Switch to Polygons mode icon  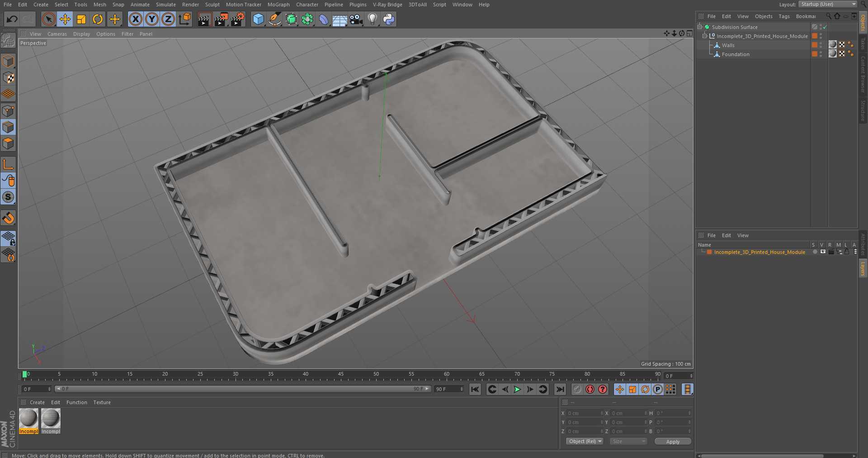click(8, 143)
